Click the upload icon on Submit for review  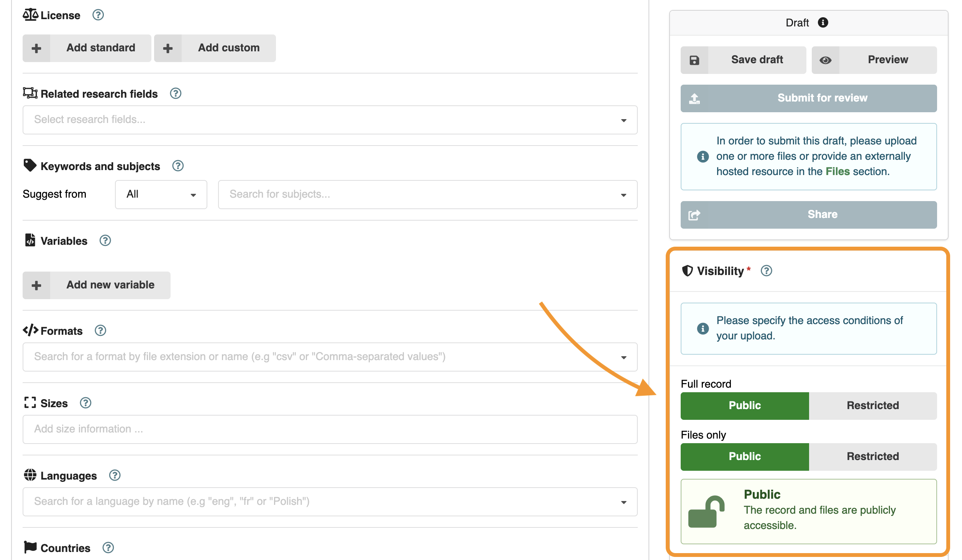(694, 98)
